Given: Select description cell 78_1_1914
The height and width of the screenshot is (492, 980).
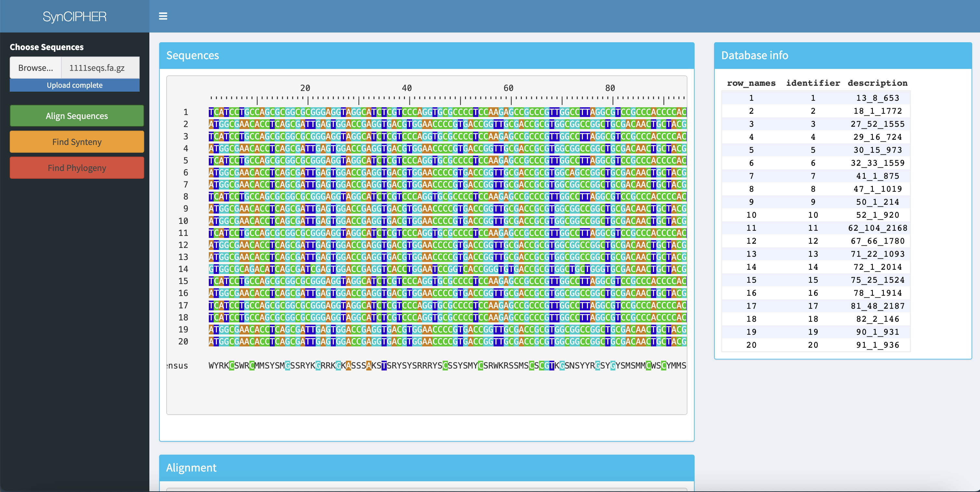Looking at the screenshot, I should tap(877, 293).
